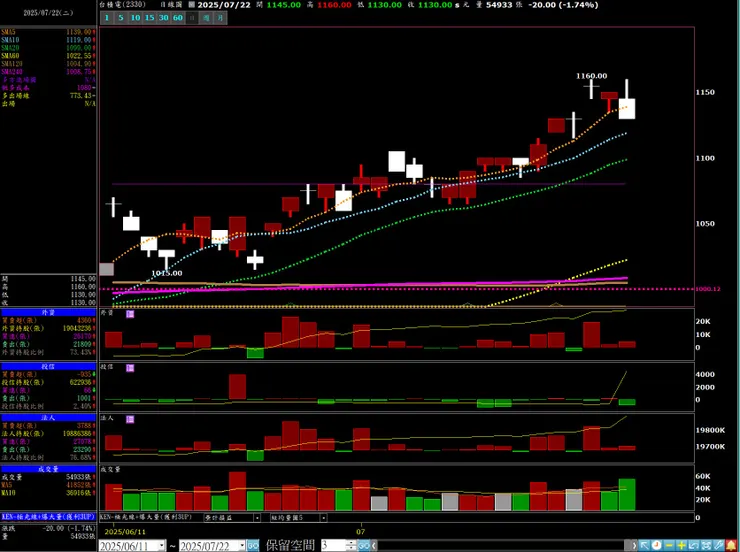Select the arrow pointer tool icon

[x=644, y=545]
